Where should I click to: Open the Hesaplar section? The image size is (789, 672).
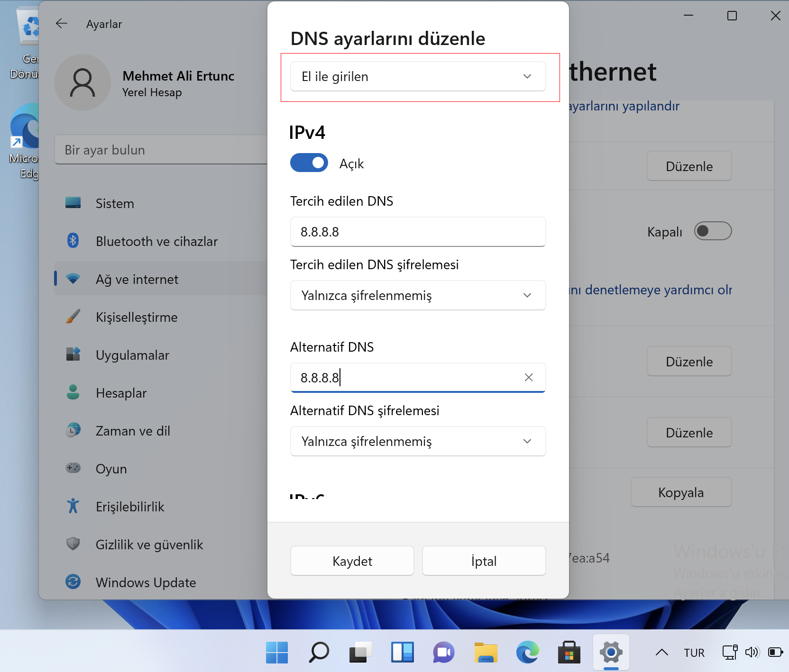click(121, 392)
